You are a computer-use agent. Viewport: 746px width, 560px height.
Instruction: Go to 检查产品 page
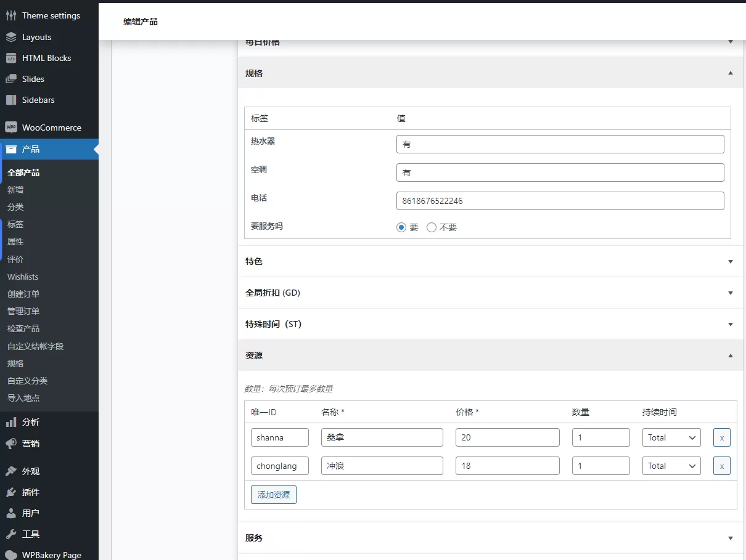click(23, 328)
